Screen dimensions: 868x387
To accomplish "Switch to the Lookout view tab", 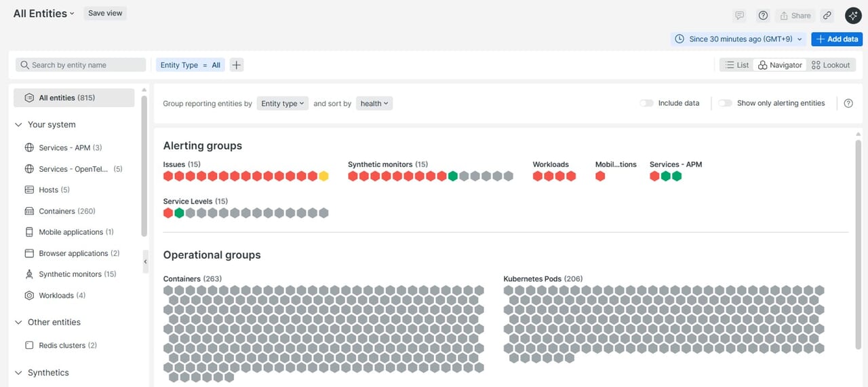I will pyautogui.click(x=831, y=65).
